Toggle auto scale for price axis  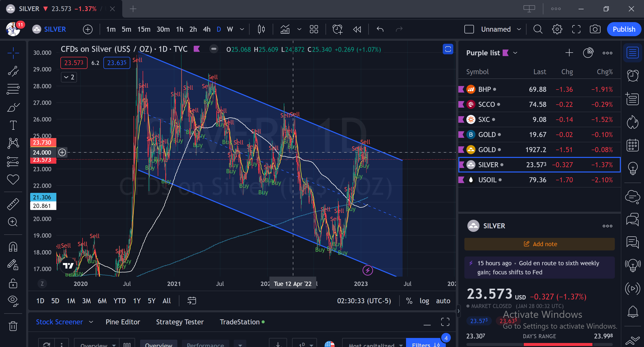pyautogui.click(x=443, y=301)
